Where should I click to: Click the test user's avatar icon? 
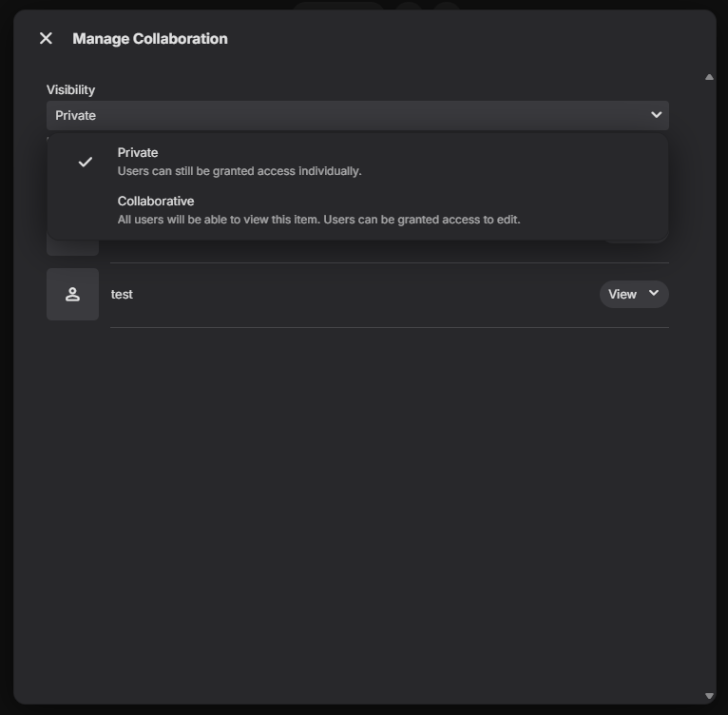pos(72,295)
